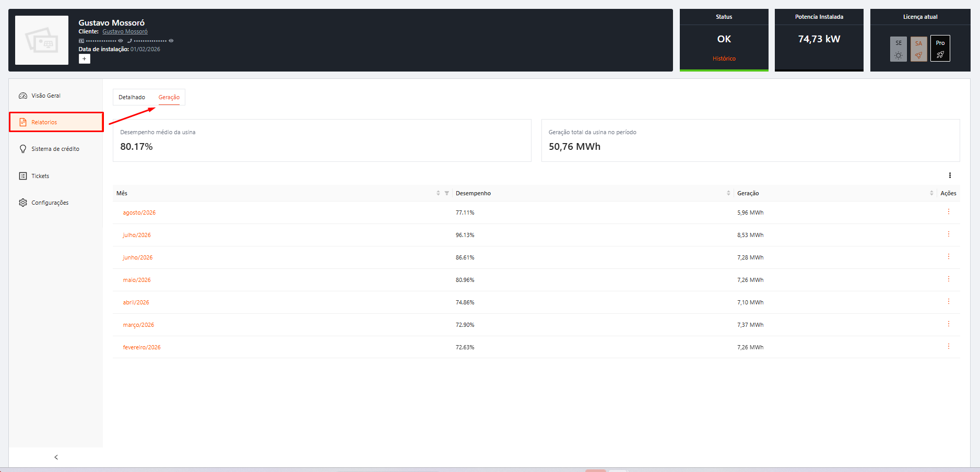Switch to the Geração tab

click(x=169, y=97)
